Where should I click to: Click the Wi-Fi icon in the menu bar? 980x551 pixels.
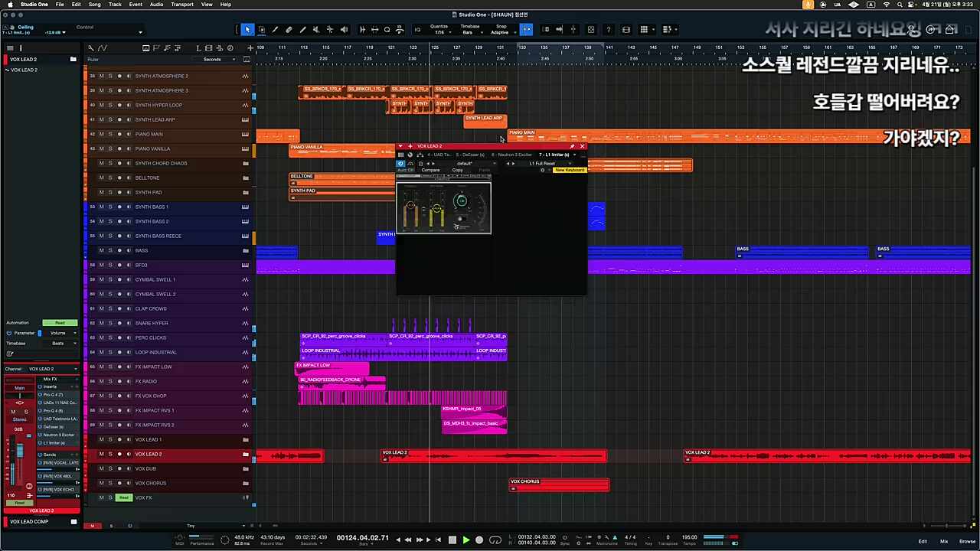(887, 5)
